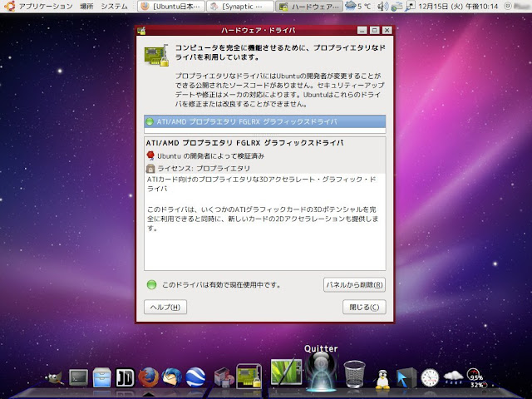
Task: Maximize the ハードウェア・ドライバ window
Action: (375, 30)
